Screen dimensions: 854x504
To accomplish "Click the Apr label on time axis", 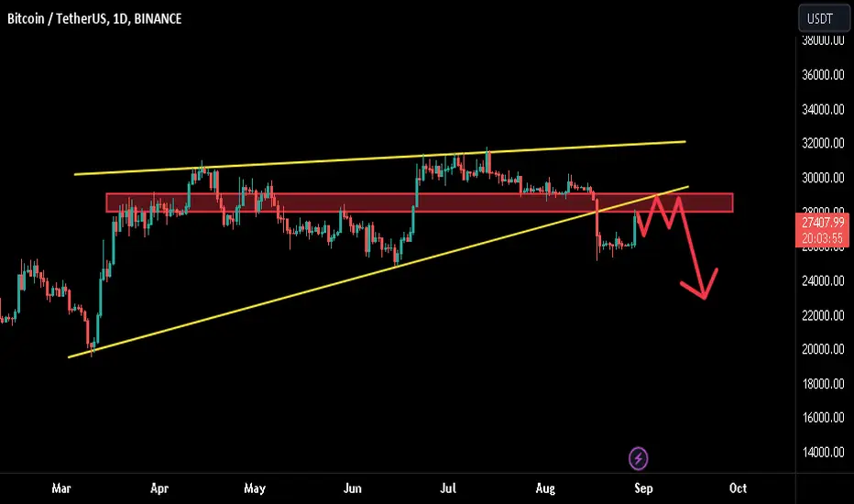I will click(x=159, y=488).
